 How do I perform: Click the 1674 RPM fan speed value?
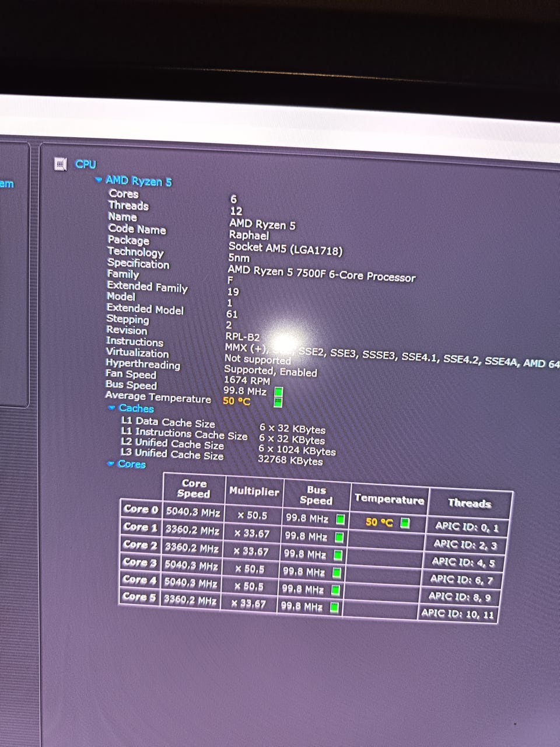click(x=247, y=380)
